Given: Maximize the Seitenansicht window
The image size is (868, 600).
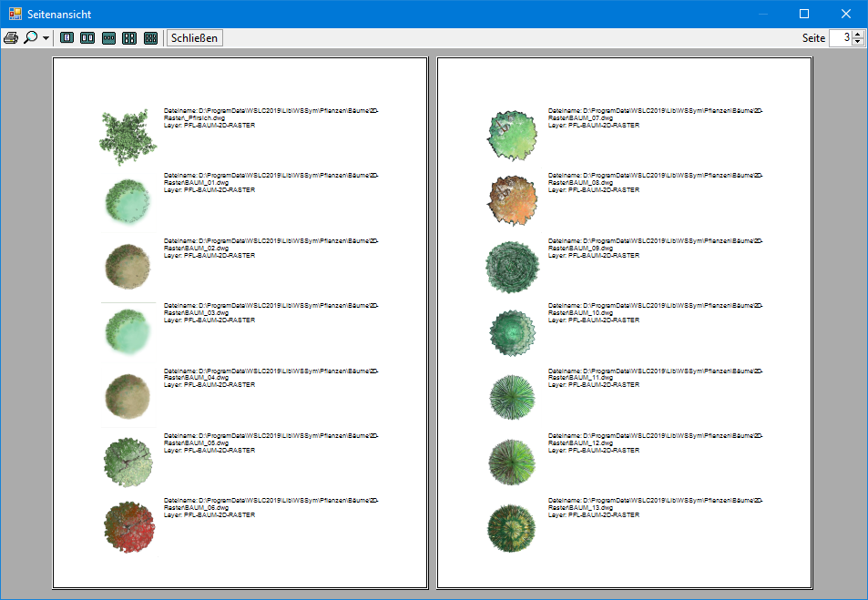Looking at the screenshot, I should (804, 14).
